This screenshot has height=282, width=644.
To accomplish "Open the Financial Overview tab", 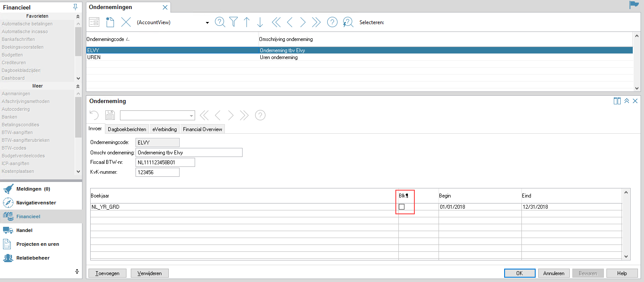I will (x=202, y=129).
